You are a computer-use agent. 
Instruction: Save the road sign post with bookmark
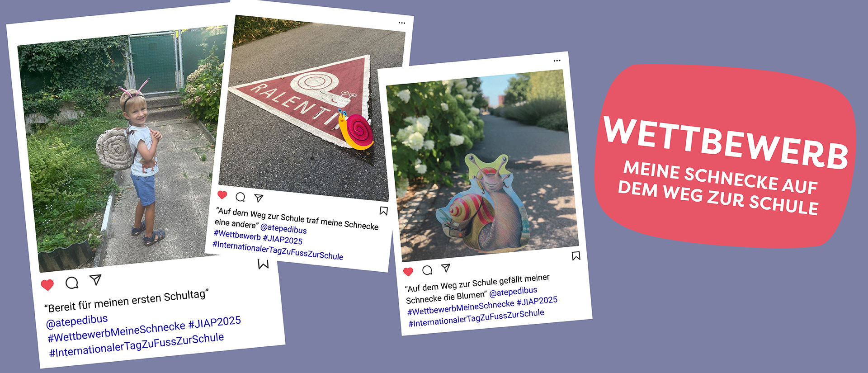(383, 211)
